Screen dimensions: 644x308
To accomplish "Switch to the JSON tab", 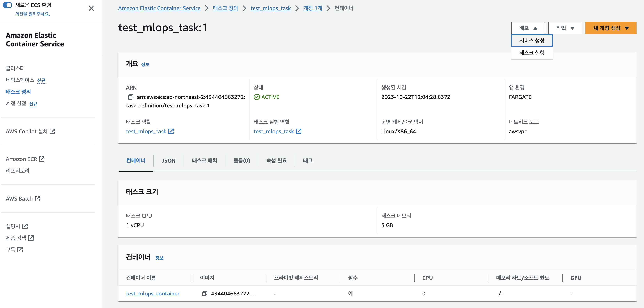I will (x=168, y=160).
